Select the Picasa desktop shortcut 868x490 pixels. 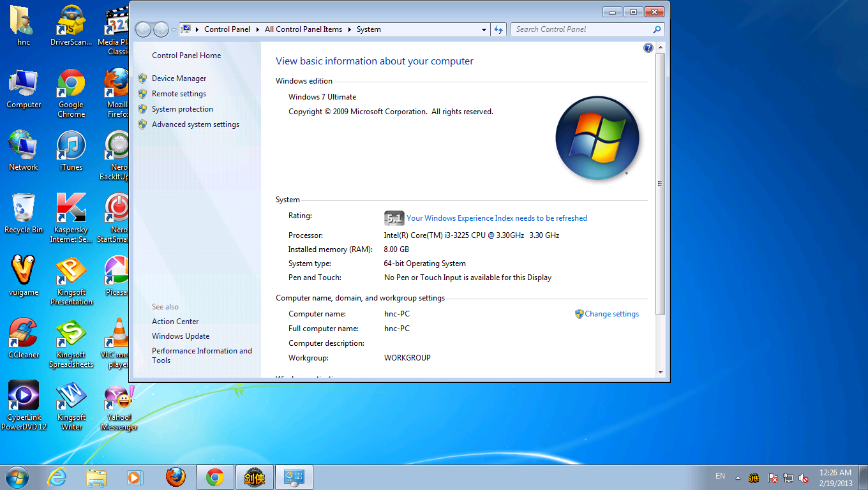[x=117, y=276]
